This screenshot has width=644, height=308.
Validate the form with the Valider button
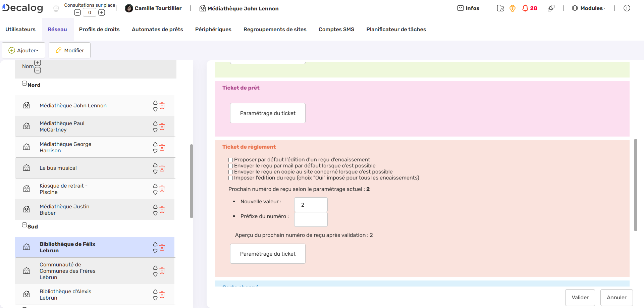point(580,298)
